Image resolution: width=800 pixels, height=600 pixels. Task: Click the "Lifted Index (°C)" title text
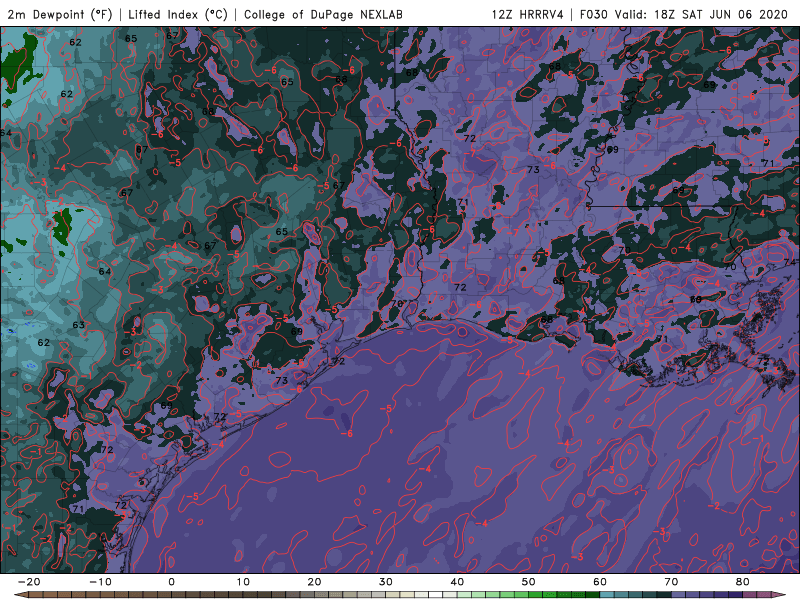coord(178,14)
